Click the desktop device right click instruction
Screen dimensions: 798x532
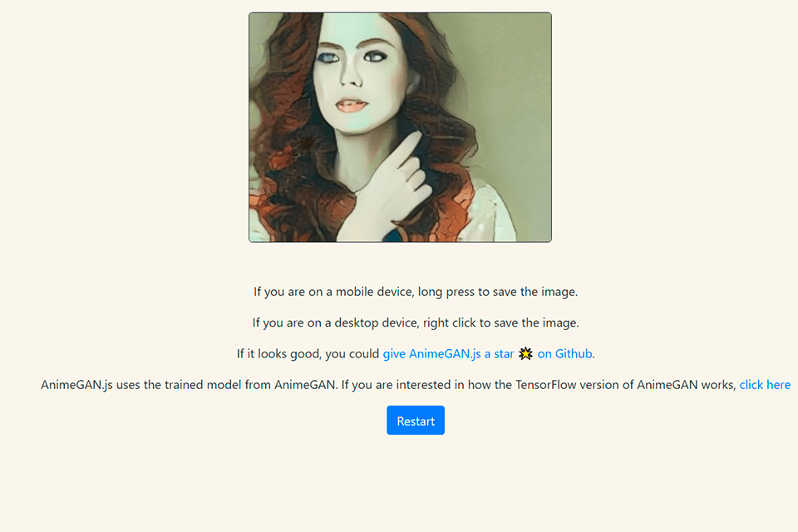(x=416, y=323)
